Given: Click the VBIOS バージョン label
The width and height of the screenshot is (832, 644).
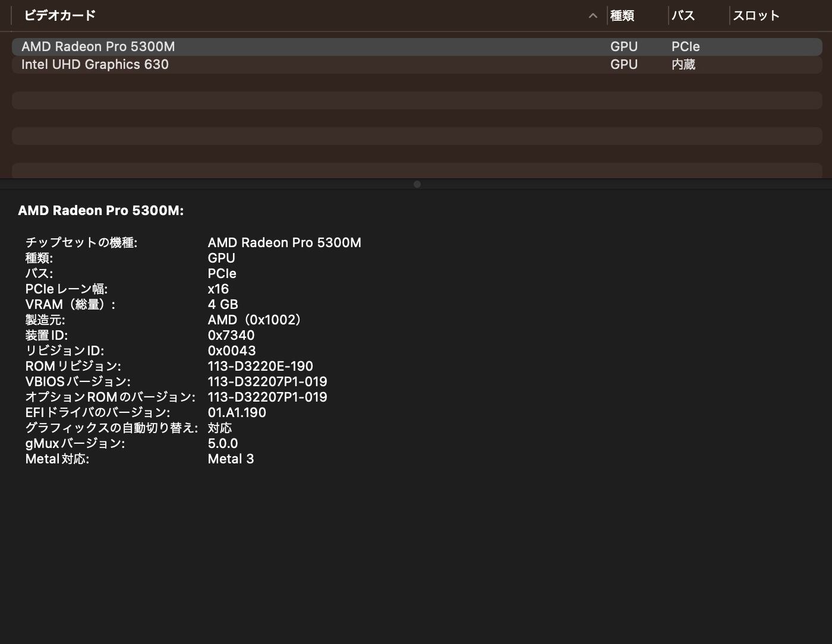Looking at the screenshot, I should [x=78, y=382].
